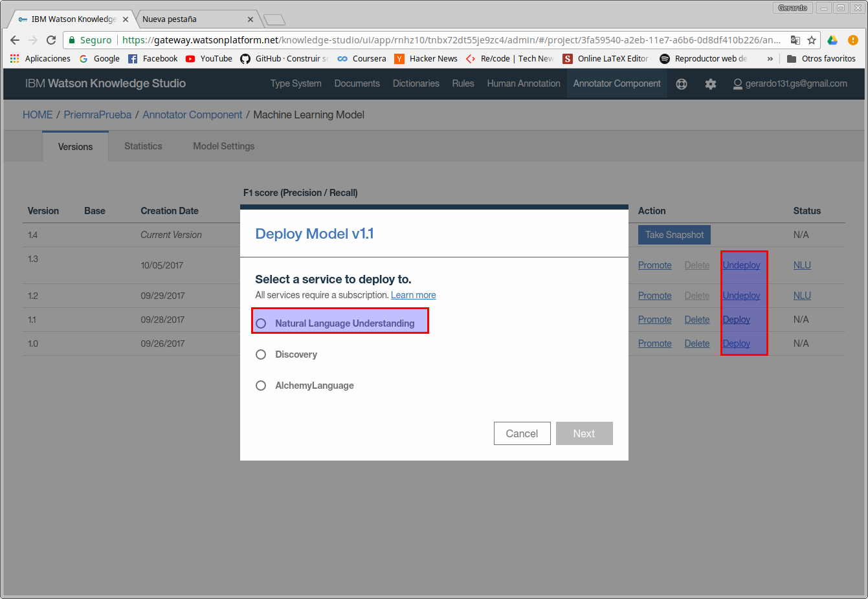The image size is (868, 599).
Task: Open Aplicaciones apps grid bookmark
Action: pos(40,59)
